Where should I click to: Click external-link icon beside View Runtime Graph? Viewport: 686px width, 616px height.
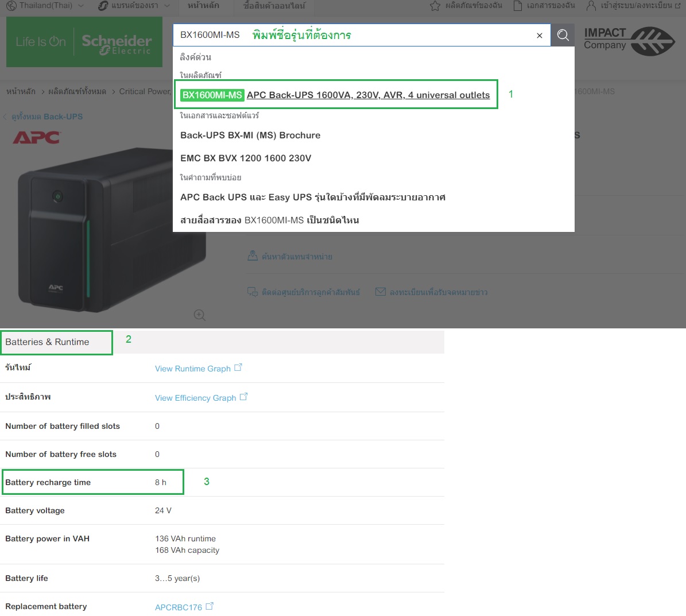tap(238, 367)
